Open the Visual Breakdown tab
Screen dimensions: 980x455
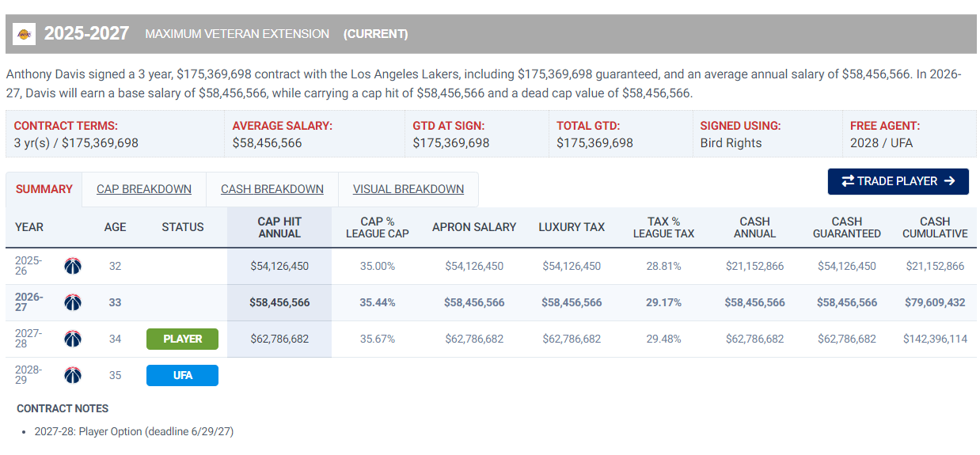click(x=408, y=189)
